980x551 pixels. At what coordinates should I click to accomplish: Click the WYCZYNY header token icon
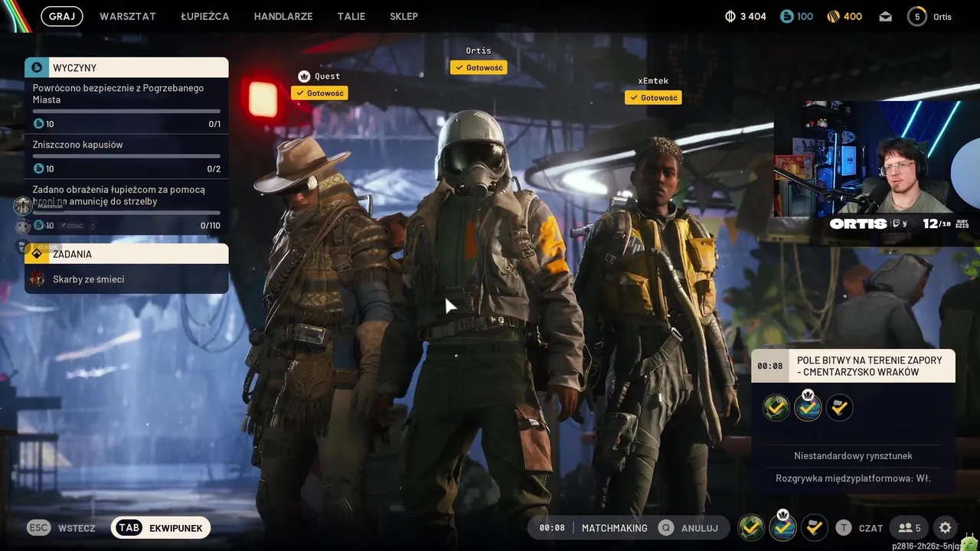(x=37, y=67)
